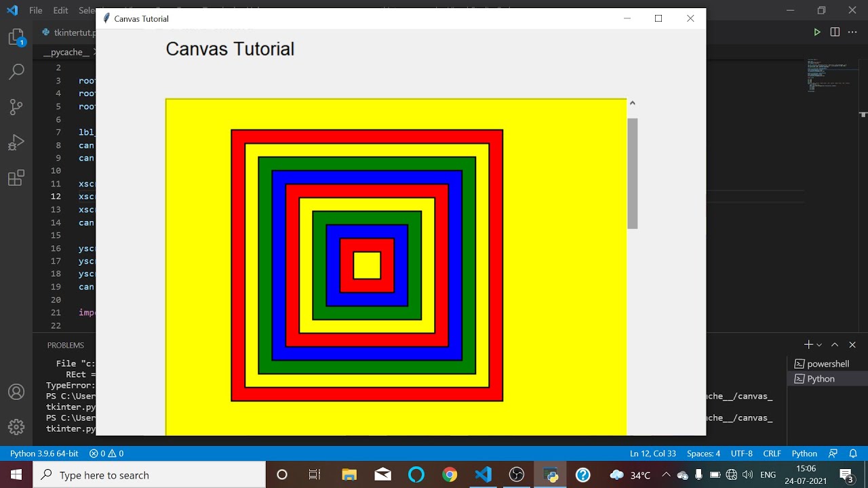Click the Canvas Tutorial heading label
868x488 pixels.
coord(230,49)
